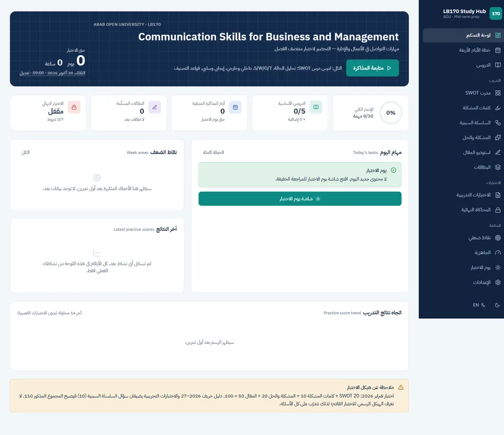Click the ARAB OPEN UNIVERSITY · LB170 label

click(127, 25)
